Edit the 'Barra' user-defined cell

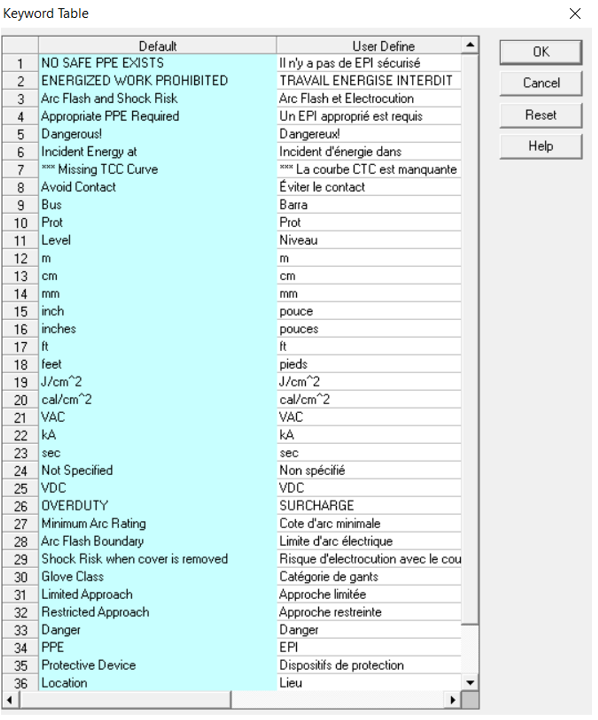[x=369, y=205]
